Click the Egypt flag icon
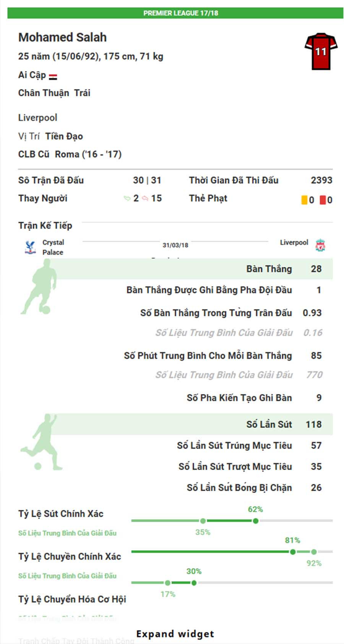Screen dimensions: 344x644 pyautogui.click(x=53, y=76)
